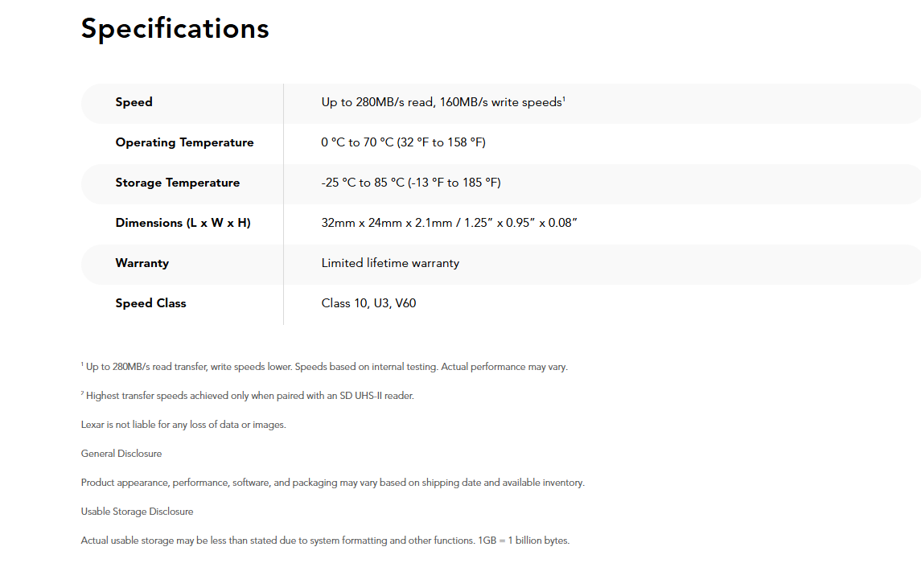Click the footnote about read transfer speeds

[326, 367]
